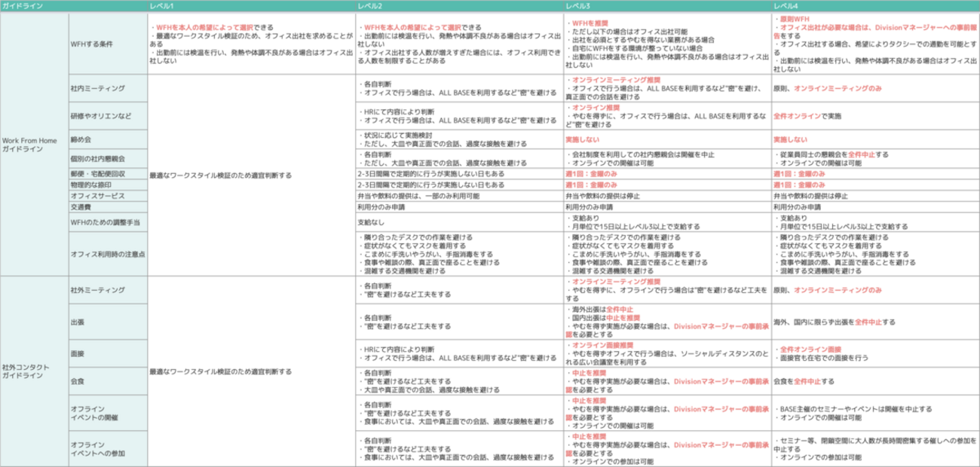The width and height of the screenshot is (980, 467).
Task: Click レベル2 HRにて内容により判断 cell in 研修やオリエンなど row
Action: [x=460, y=117]
